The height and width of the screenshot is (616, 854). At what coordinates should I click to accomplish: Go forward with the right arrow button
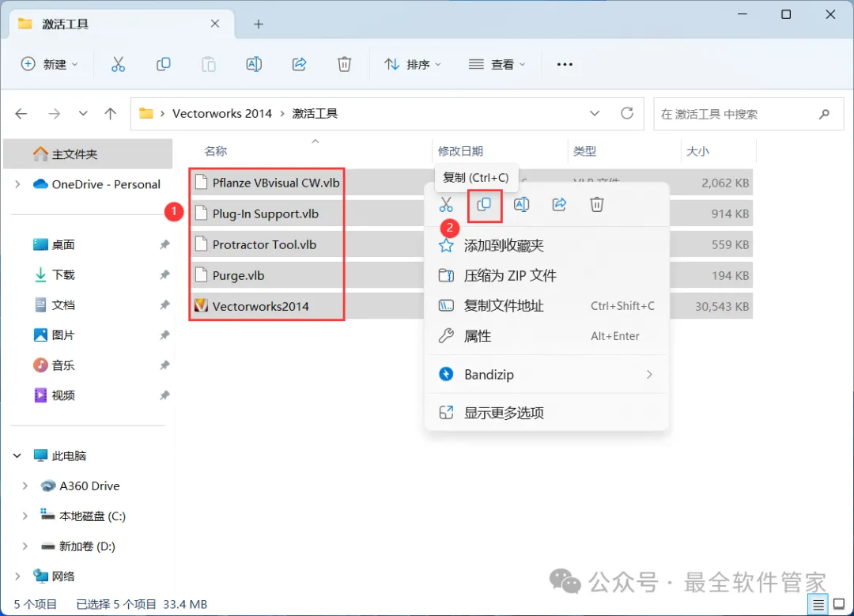click(x=54, y=113)
